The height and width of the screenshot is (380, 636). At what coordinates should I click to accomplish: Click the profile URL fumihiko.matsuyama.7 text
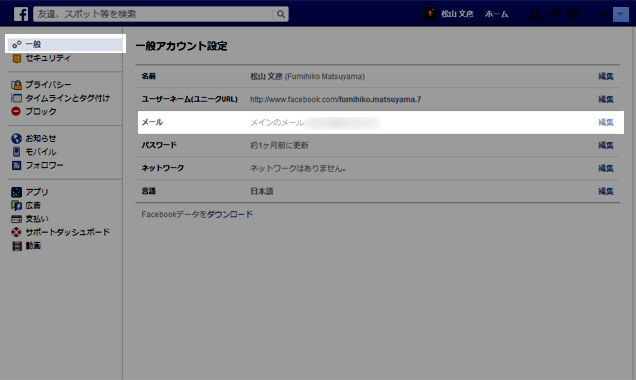380,99
